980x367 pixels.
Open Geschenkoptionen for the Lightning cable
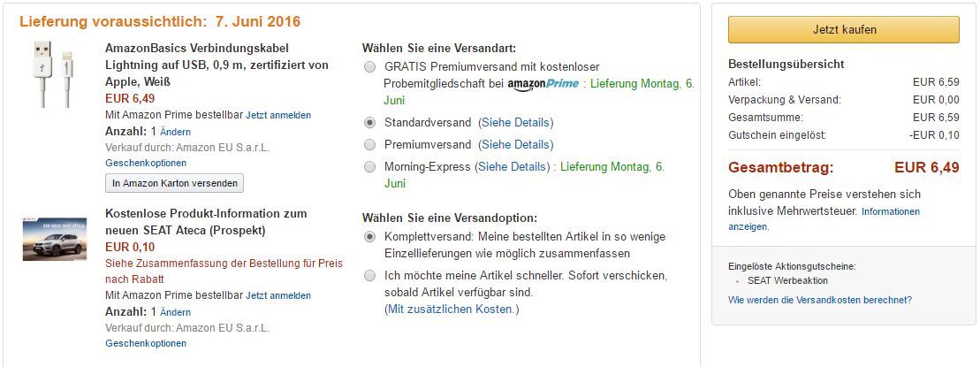pos(146,163)
